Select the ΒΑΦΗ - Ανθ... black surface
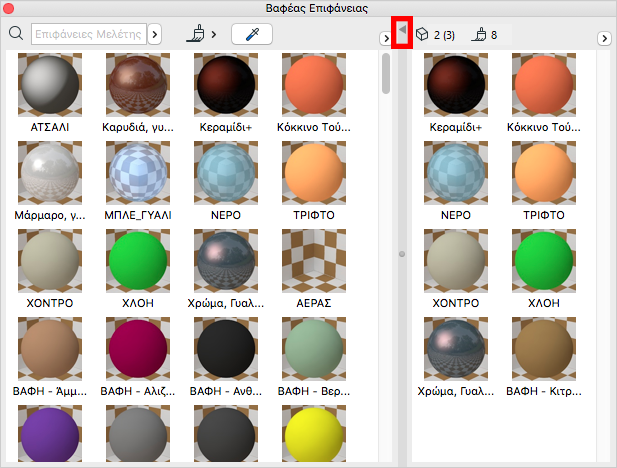This screenshot has height=468, width=617. coord(226,349)
